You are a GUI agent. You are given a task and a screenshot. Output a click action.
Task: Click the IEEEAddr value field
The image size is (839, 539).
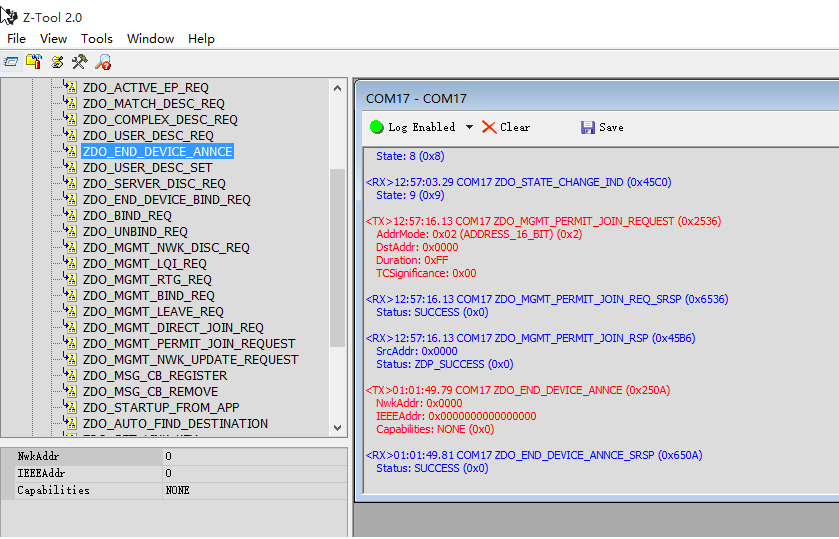(x=255, y=473)
